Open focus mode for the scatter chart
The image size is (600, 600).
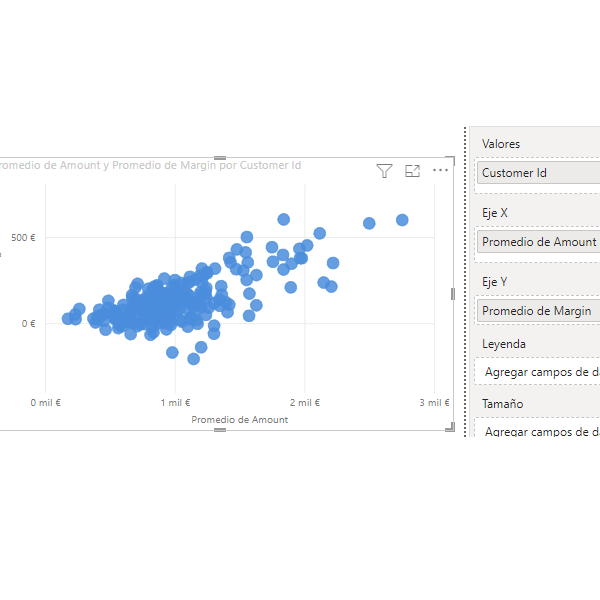tap(412, 171)
